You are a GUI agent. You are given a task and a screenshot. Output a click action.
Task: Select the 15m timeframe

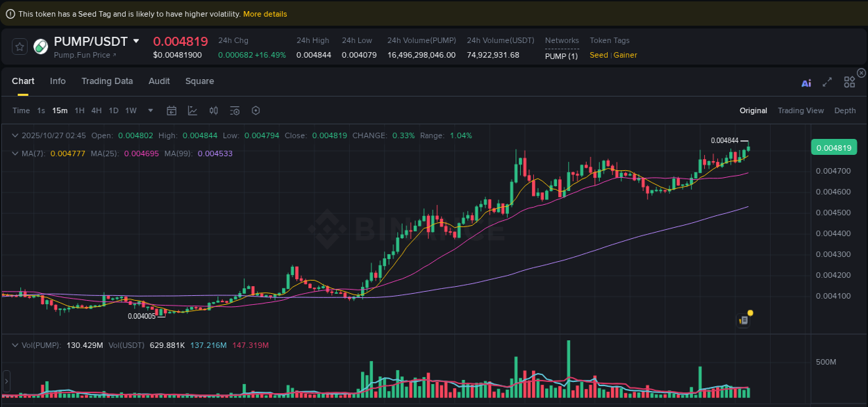59,110
